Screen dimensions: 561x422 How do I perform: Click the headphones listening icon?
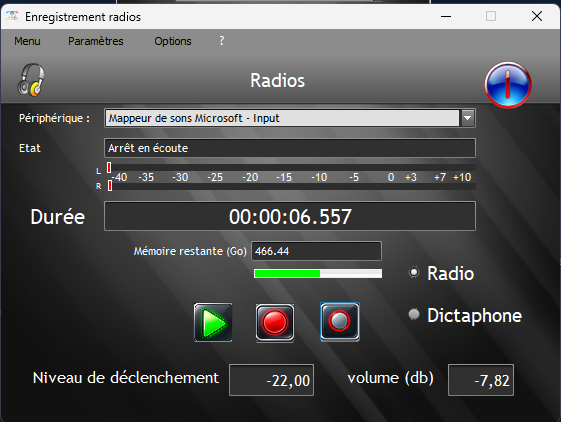[31, 80]
